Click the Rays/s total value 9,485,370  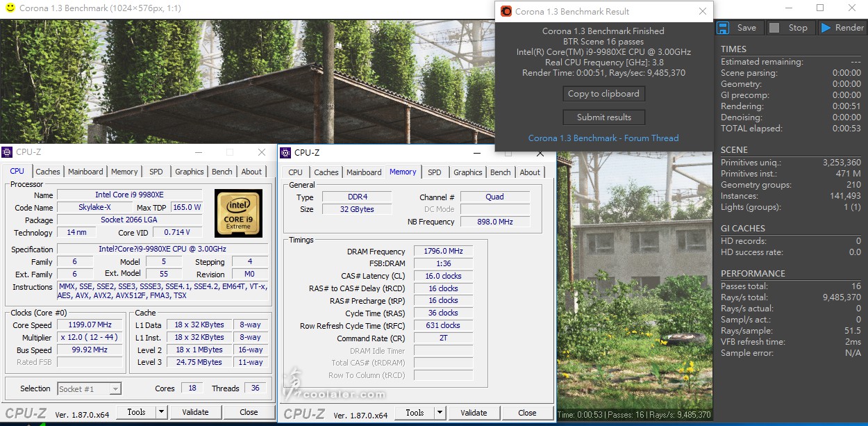(x=840, y=297)
